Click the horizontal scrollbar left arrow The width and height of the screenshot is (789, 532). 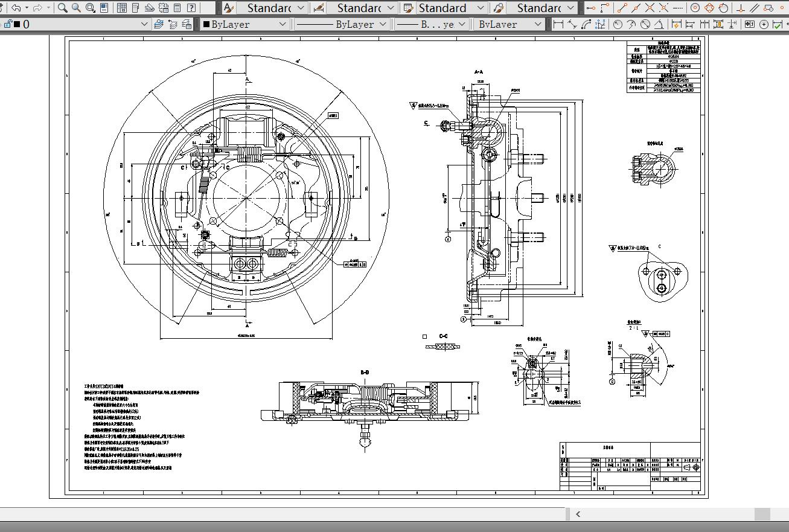578,514
